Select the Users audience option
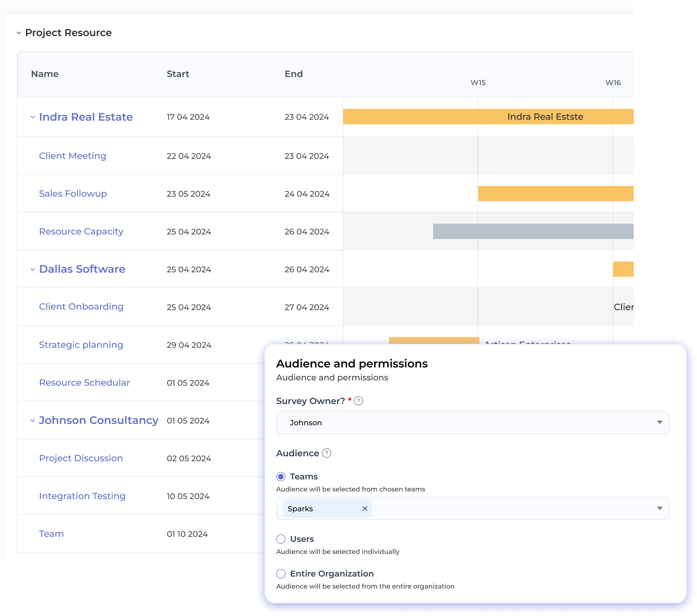The width and height of the screenshot is (697, 616). click(x=281, y=539)
